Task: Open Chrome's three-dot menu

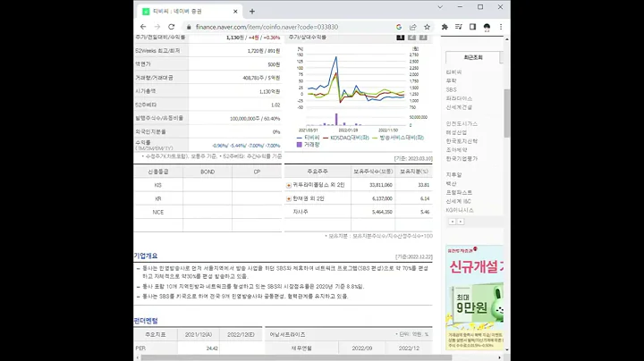Action: click(501, 27)
